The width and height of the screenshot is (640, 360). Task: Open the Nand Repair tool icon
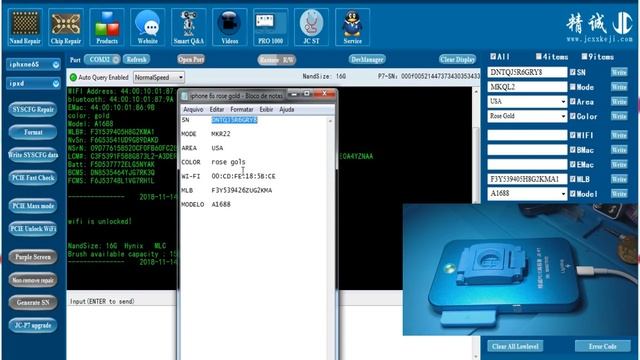point(25,27)
